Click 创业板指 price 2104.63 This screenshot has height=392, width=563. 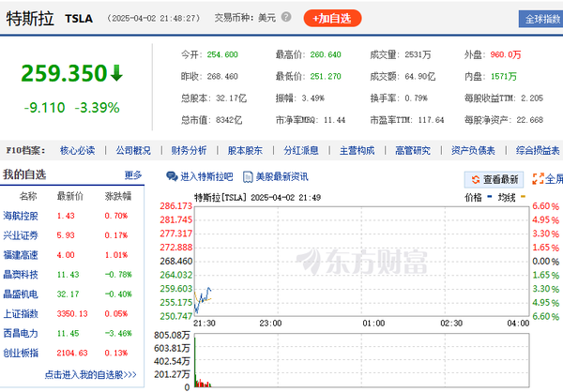click(x=72, y=353)
